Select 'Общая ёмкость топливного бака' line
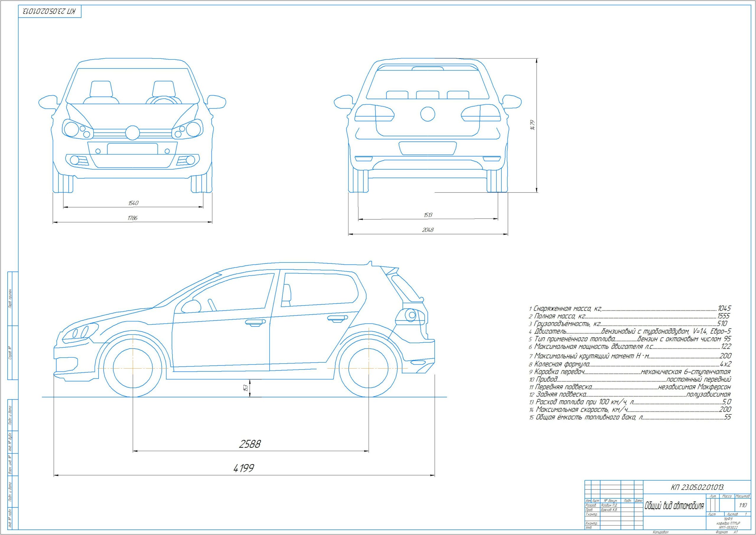This screenshot has height=535, width=756. click(630, 417)
